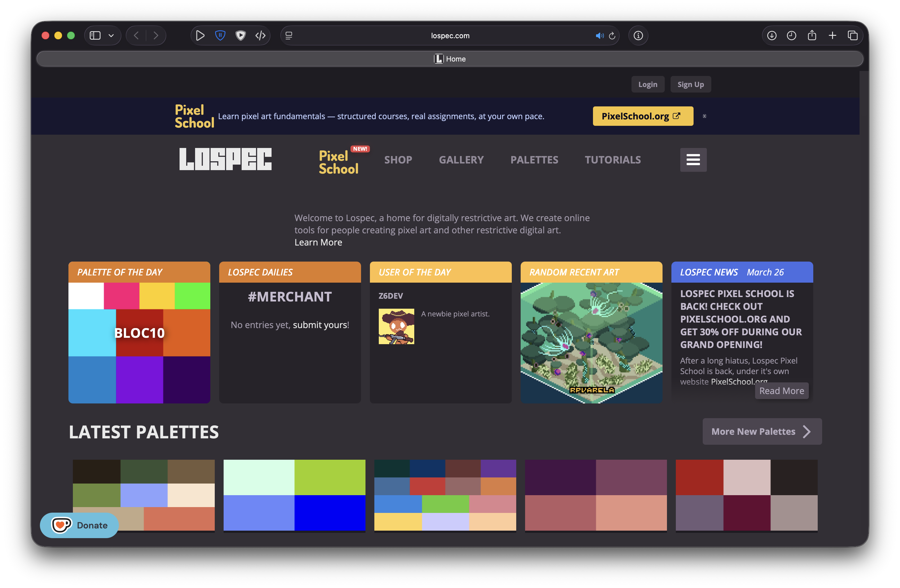This screenshot has width=900, height=588.
Task: Reload the lospec.com page
Action: (612, 35)
